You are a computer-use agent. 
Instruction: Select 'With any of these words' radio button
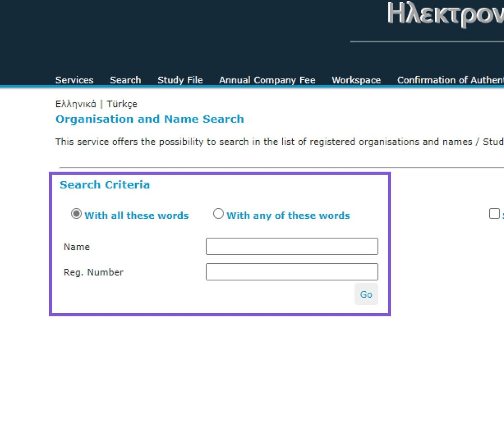tap(218, 214)
